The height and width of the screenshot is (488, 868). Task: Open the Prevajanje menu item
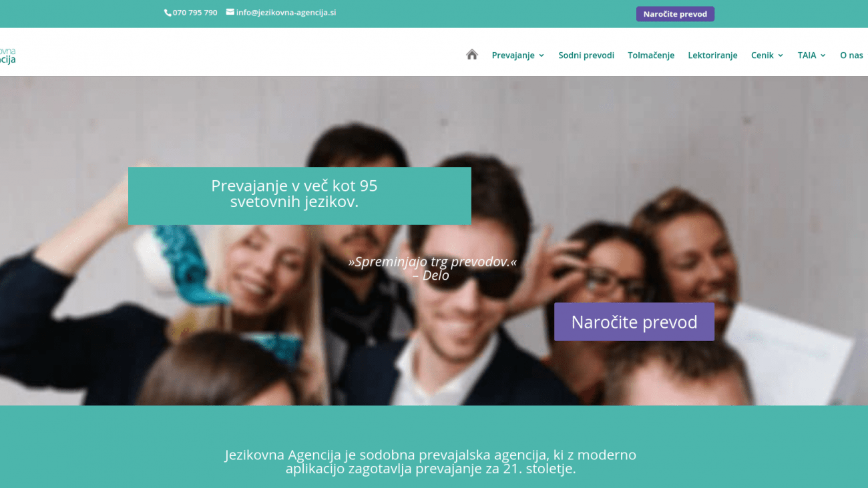point(513,55)
